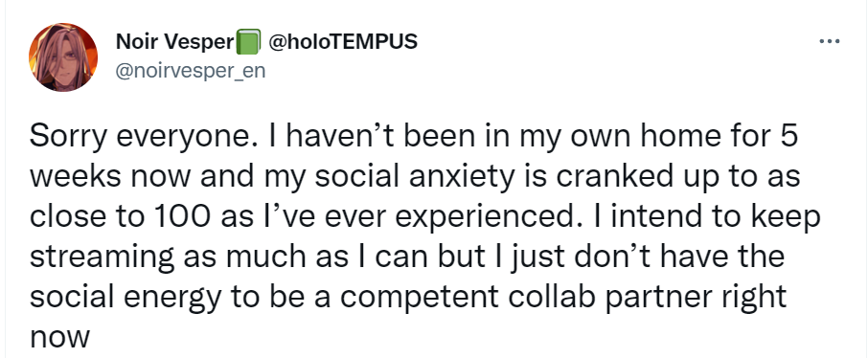868x358 pixels.
Task: Open the Noir Vesper display name link
Action: 175,41
